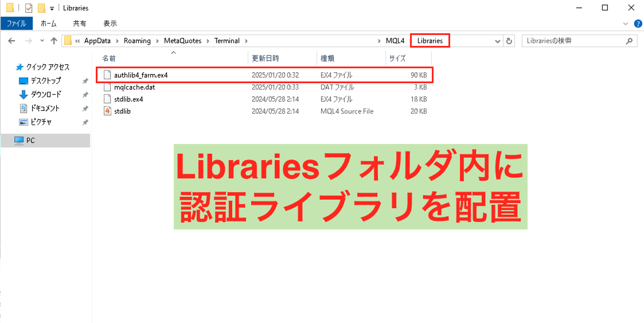The height and width of the screenshot is (323, 644).
Task: Click the PC computer icon
Action: point(19,141)
